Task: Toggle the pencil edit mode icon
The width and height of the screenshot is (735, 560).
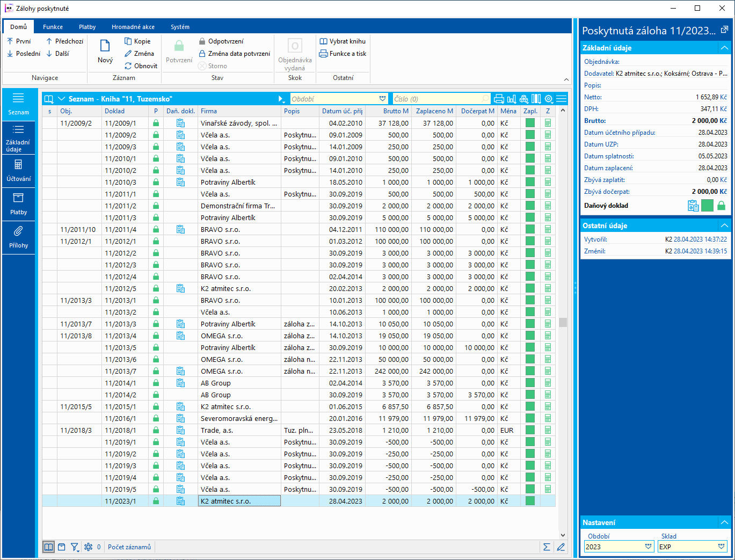Action: coord(561,547)
